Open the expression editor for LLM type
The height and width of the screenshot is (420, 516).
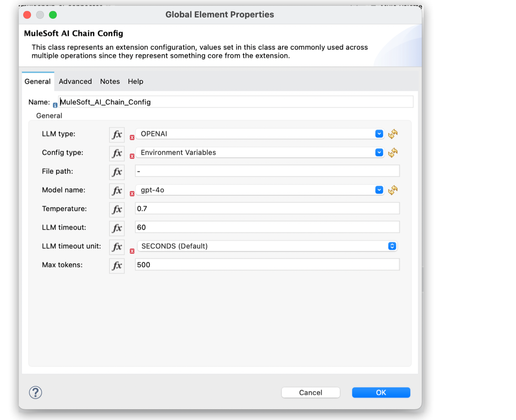[117, 134]
